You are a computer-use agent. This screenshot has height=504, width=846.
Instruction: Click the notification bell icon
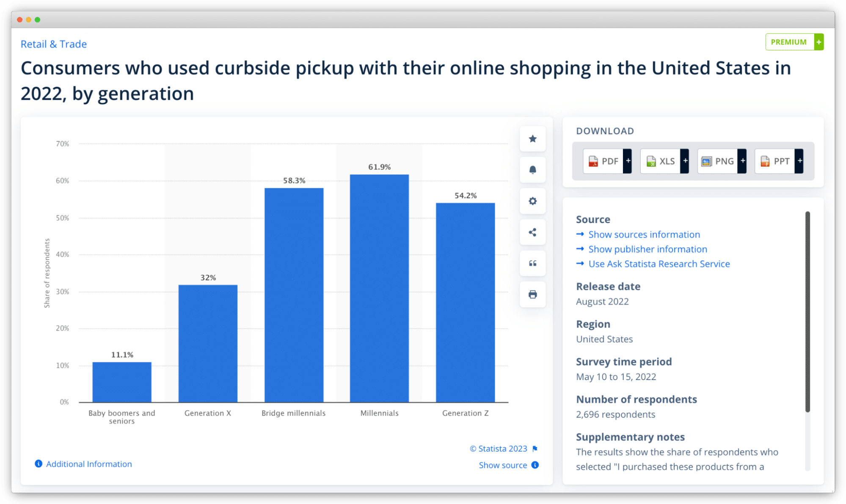click(x=533, y=168)
